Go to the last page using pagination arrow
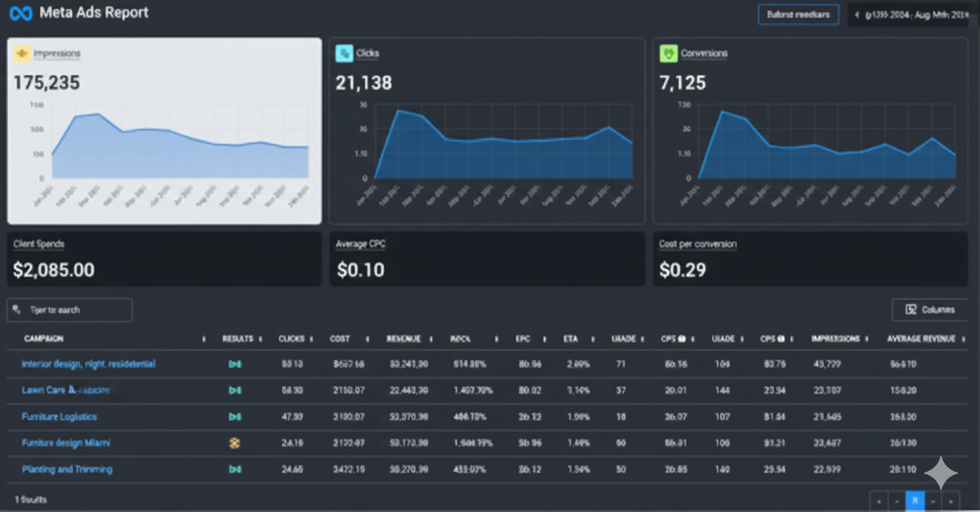 [951, 500]
